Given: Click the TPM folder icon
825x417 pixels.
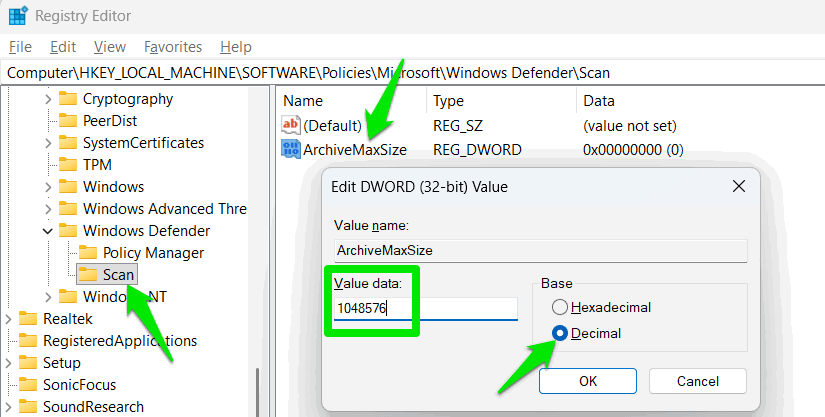Looking at the screenshot, I should (x=68, y=165).
